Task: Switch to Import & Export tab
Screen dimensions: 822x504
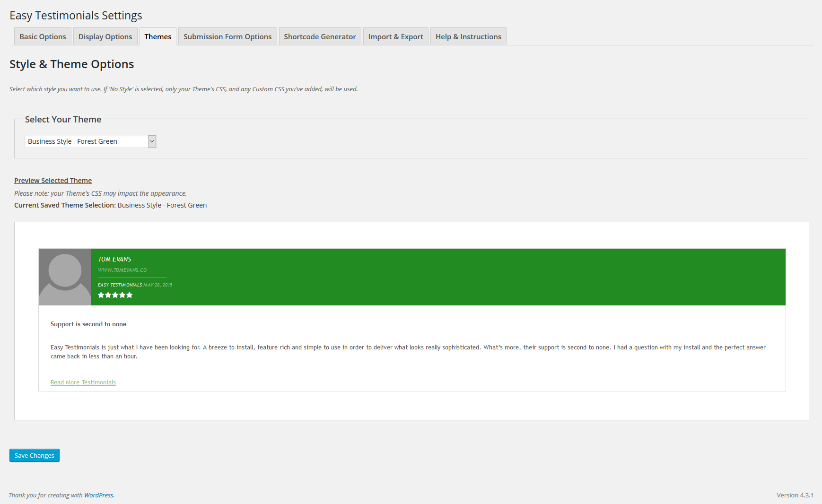Action: [x=395, y=37]
